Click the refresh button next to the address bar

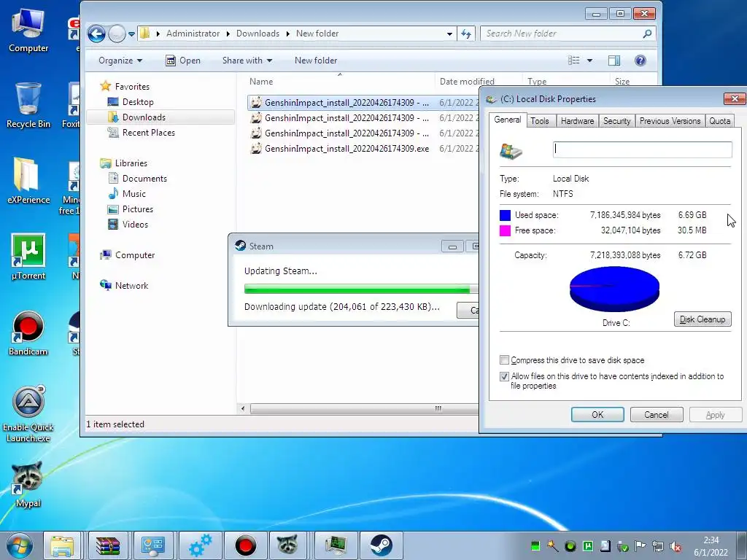point(466,34)
